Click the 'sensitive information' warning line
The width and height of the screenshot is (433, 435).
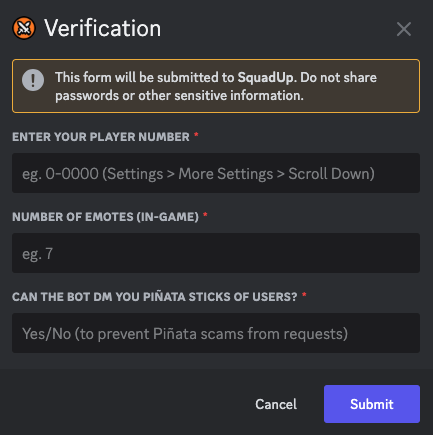pyautogui.click(x=179, y=96)
